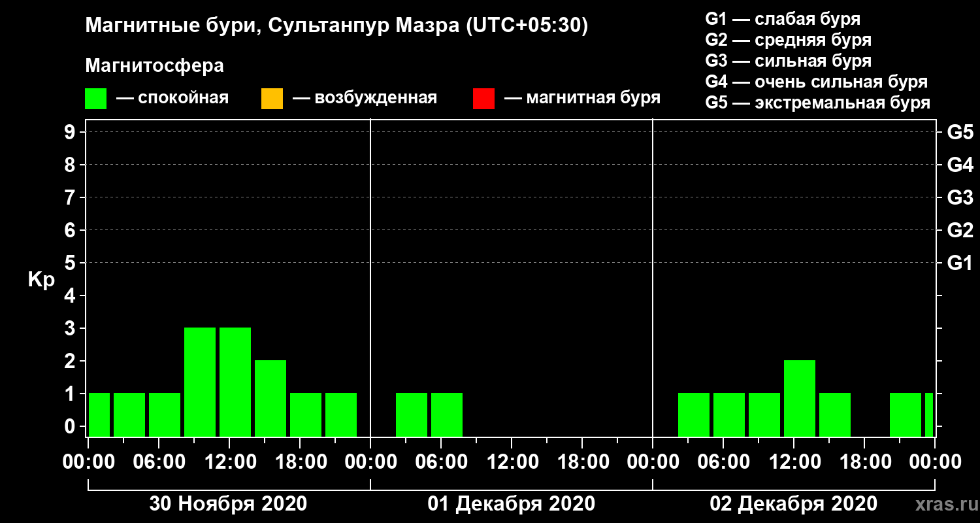Click the red 'магнитная буря' legend swatch
The width and height of the screenshot is (980, 523).
[483, 99]
